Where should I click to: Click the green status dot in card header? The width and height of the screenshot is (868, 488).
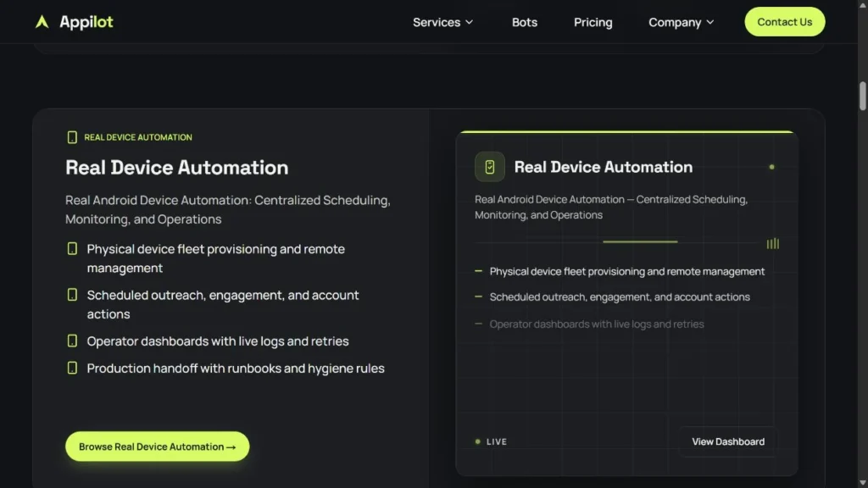[771, 167]
